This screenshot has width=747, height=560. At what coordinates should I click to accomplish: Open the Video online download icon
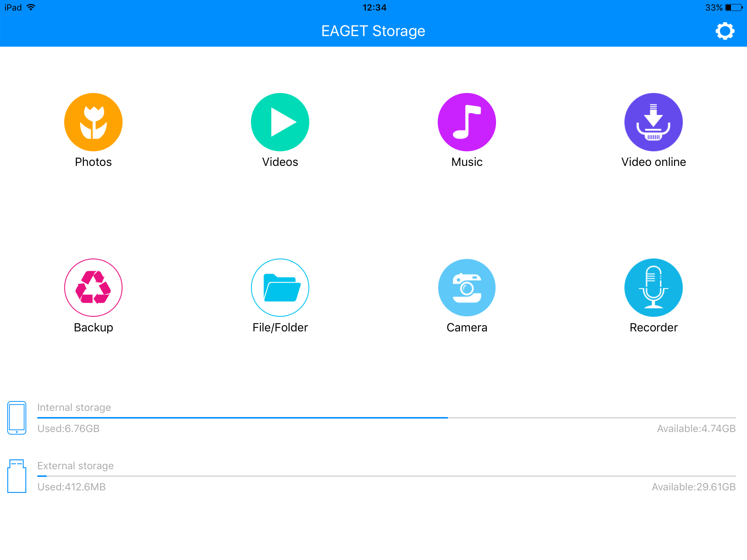click(x=654, y=122)
